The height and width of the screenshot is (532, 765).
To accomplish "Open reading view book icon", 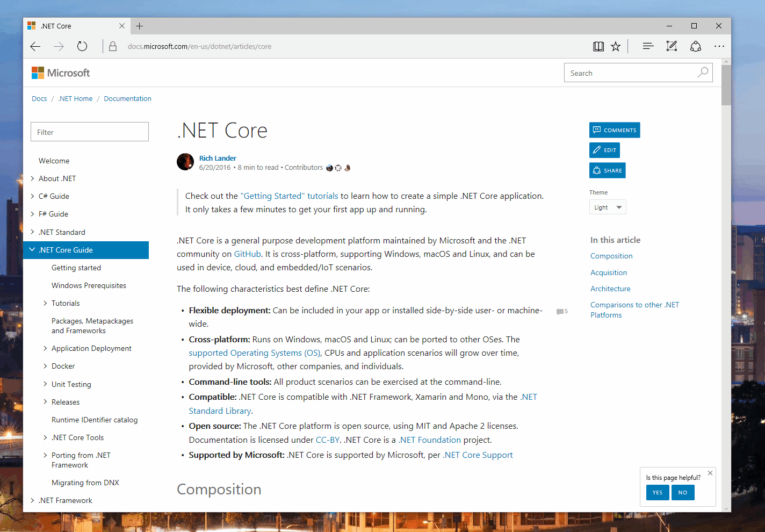I will [598, 47].
